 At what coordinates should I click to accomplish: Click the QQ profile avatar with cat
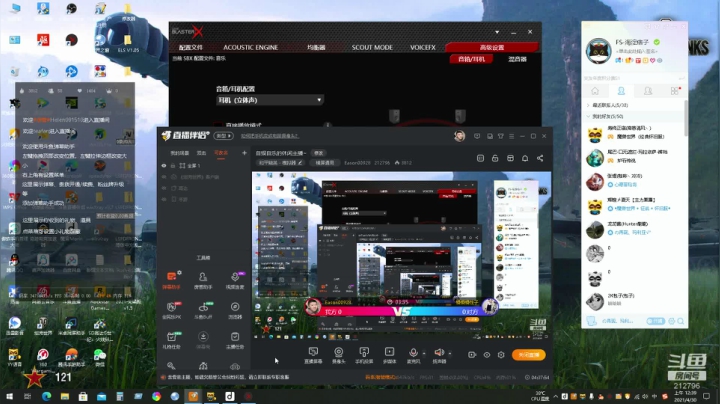tap(598, 50)
